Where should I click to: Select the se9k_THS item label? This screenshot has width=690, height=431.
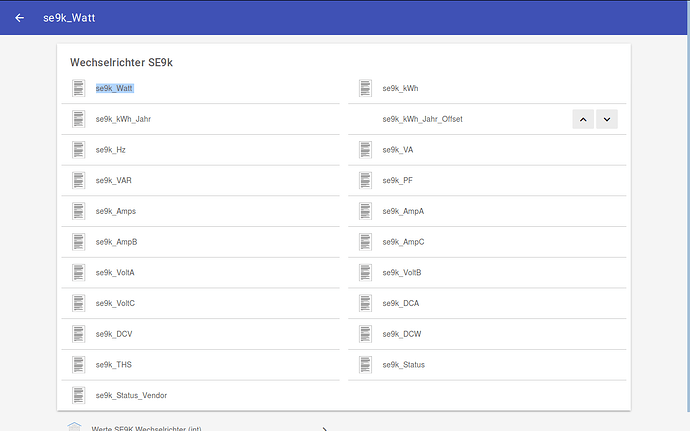114,365
